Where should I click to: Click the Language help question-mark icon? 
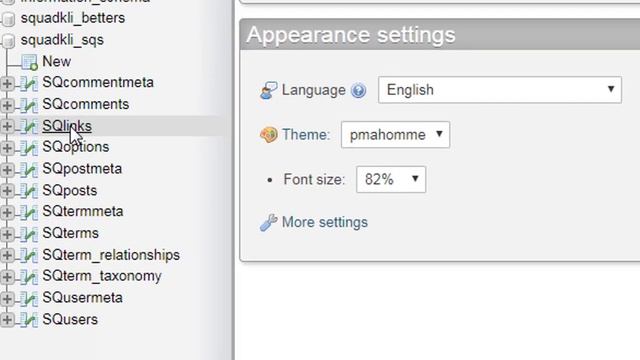click(x=358, y=90)
